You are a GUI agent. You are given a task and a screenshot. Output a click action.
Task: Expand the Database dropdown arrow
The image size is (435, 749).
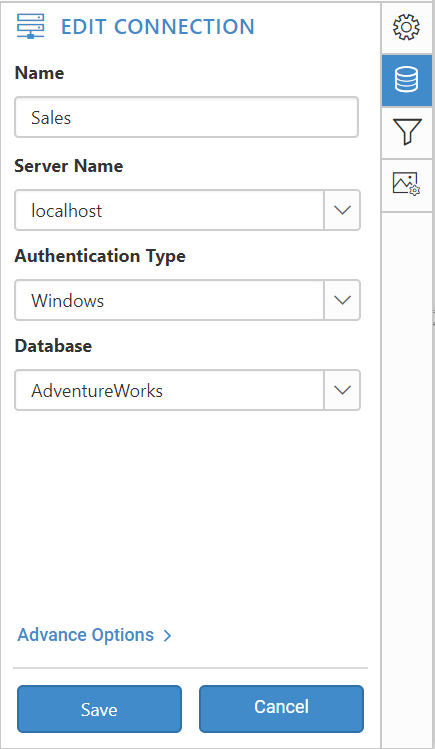(342, 390)
